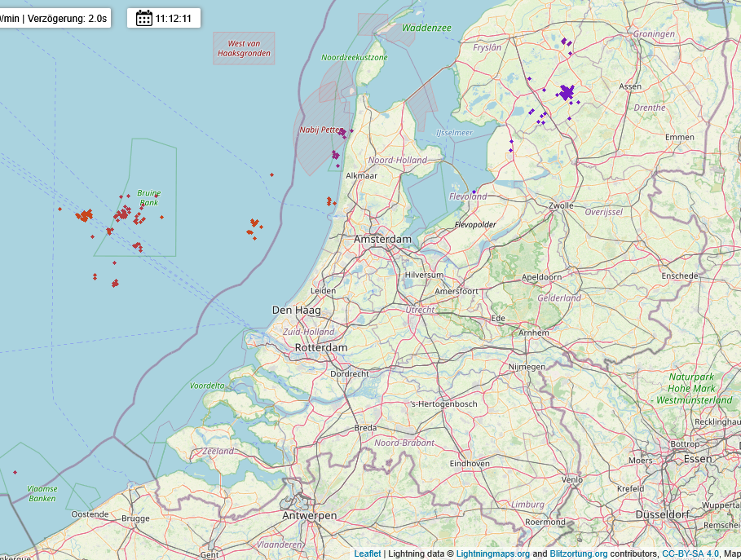Click the lone lightning marker near Vlaamse Banken
The width and height of the screenshot is (741, 560).
pos(15,472)
